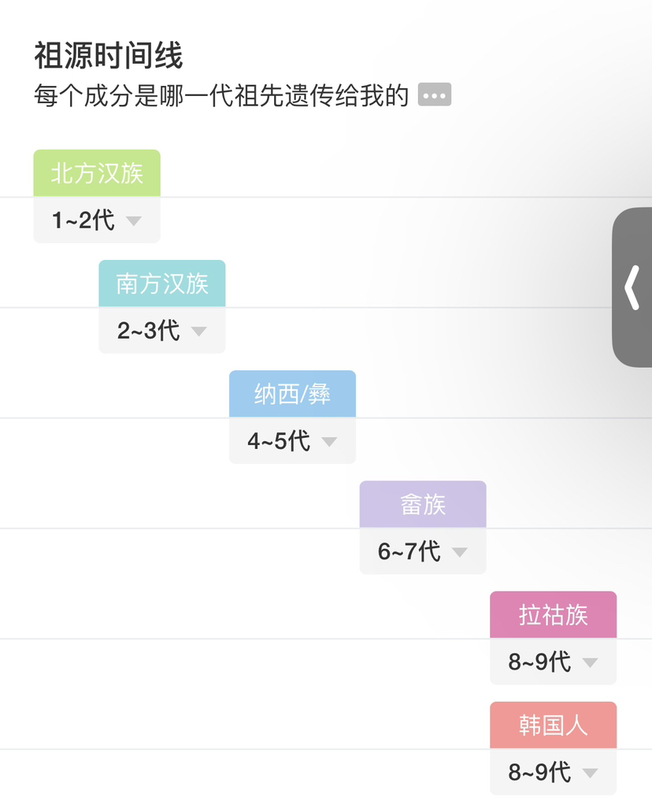Select the salmon 韩国人 label
The image size is (652, 812).
(554, 725)
